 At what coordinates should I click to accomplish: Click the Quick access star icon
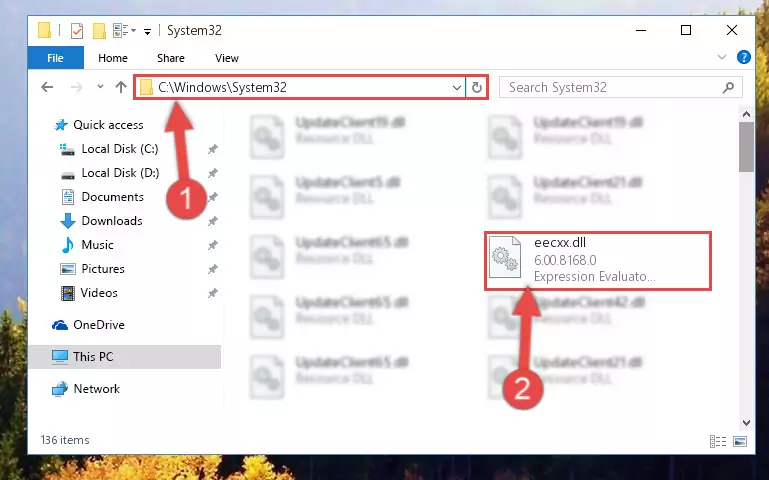tap(61, 125)
